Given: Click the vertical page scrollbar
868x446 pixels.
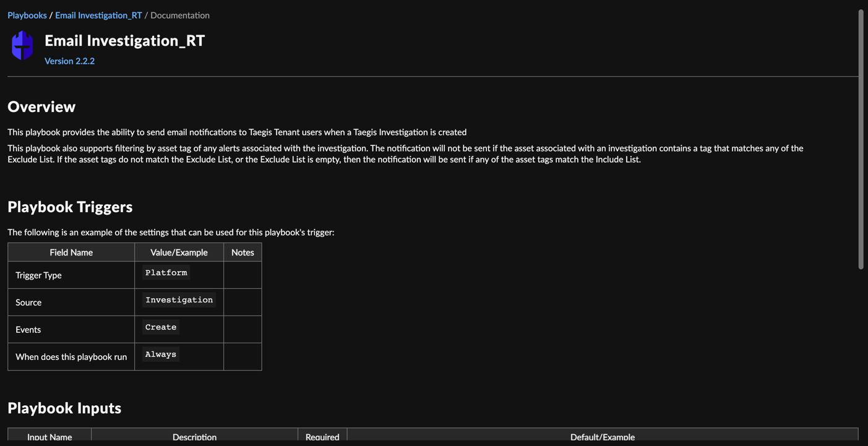Looking at the screenshot, I should [x=861, y=139].
